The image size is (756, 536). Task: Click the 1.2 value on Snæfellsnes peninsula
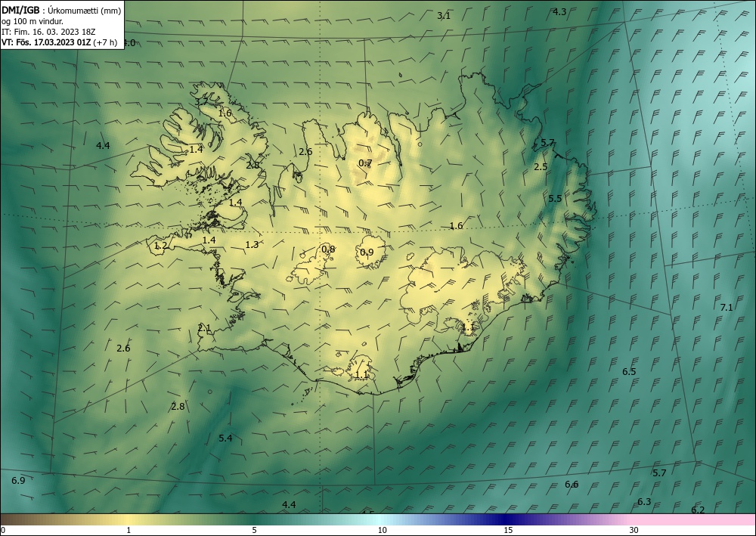click(x=160, y=246)
